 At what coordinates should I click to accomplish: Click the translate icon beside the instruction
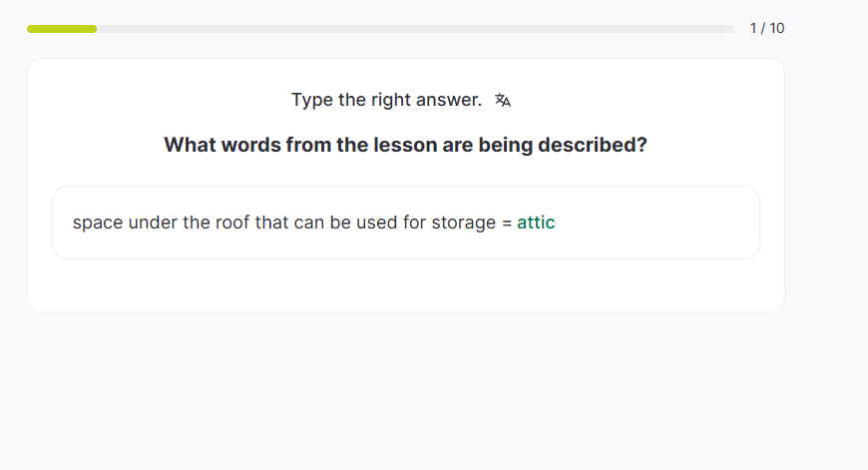point(503,100)
